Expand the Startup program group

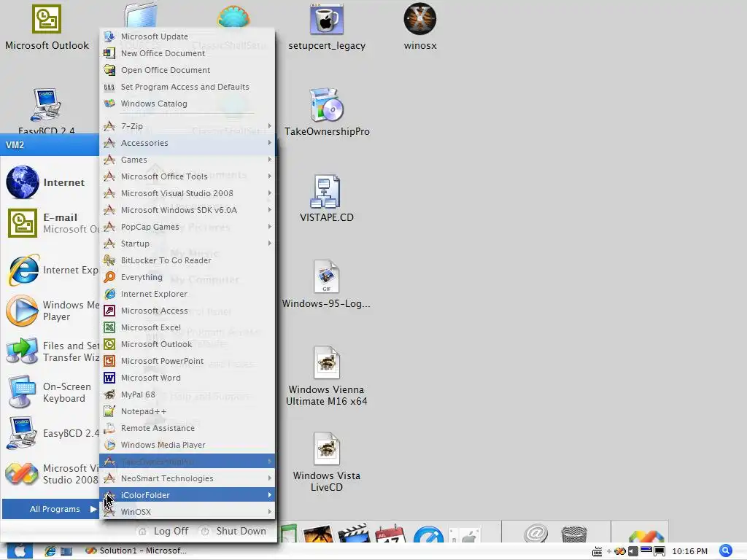click(187, 244)
